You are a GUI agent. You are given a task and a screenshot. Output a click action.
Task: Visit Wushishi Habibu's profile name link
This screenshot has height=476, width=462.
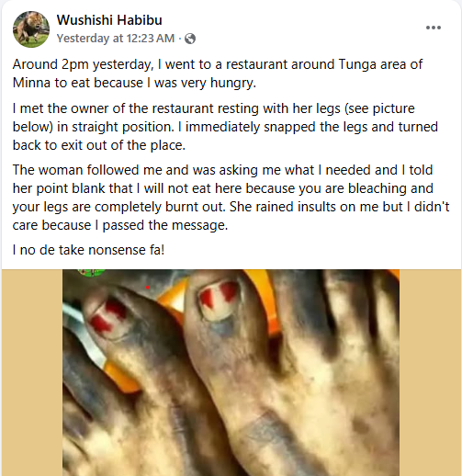tap(109, 20)
